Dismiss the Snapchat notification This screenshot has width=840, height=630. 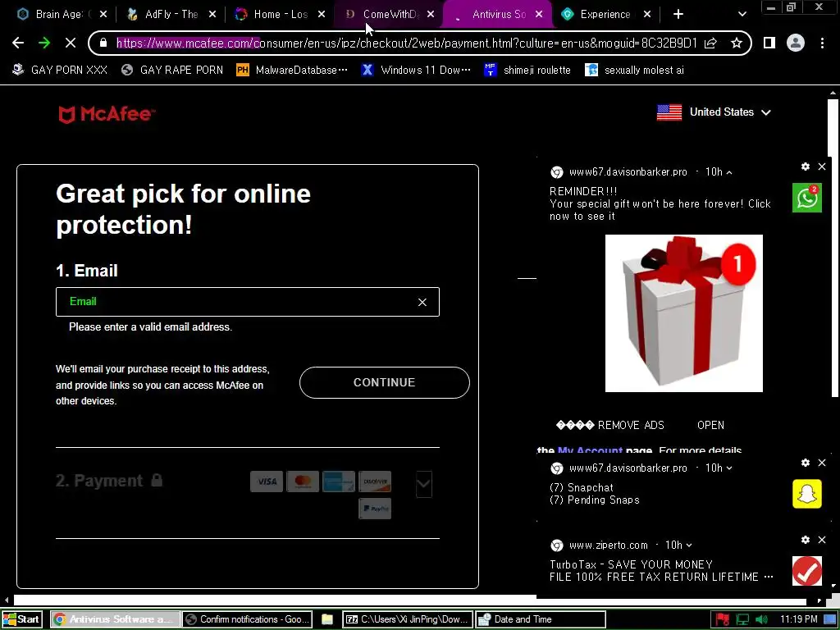[822, 463]
